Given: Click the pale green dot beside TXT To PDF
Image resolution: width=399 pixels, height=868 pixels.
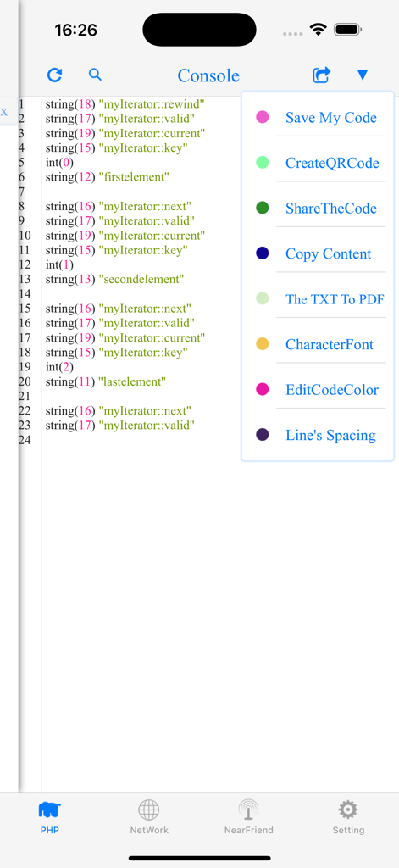Looking at the screenshot, I should [x=263, y=298].
